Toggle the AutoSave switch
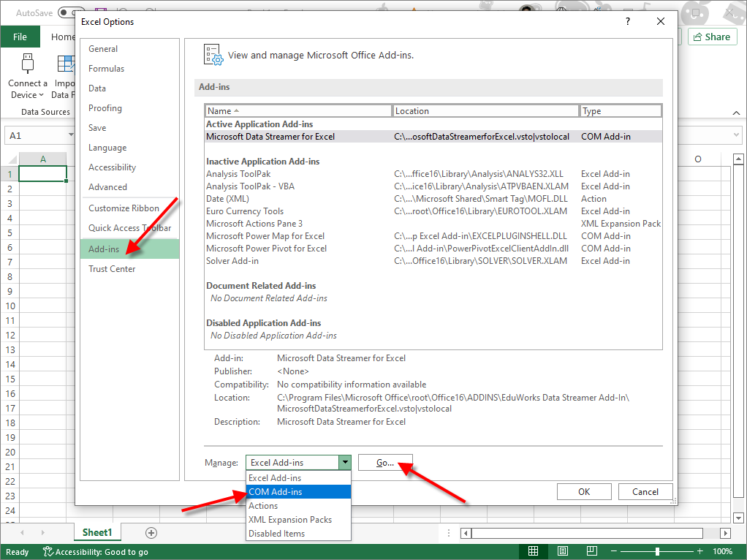747x560 pixels. point(67,12)
